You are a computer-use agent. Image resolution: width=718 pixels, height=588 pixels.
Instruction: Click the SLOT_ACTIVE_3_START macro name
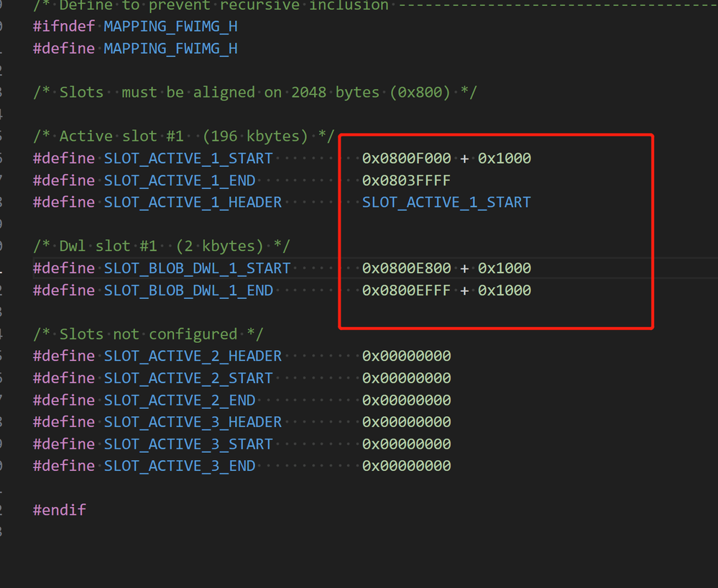(188, 444)
